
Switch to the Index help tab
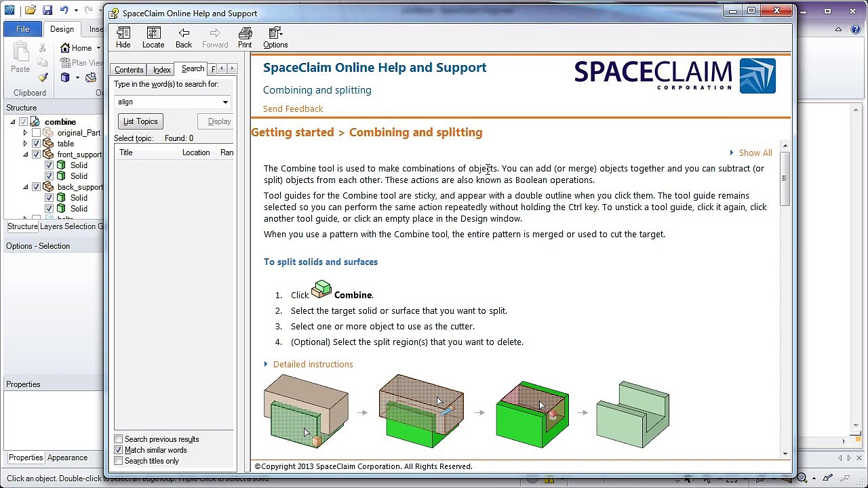point(161,70)
